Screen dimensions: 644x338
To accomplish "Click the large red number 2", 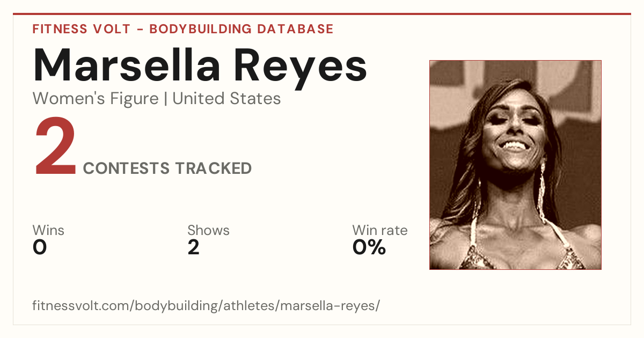I will point(55,148).
